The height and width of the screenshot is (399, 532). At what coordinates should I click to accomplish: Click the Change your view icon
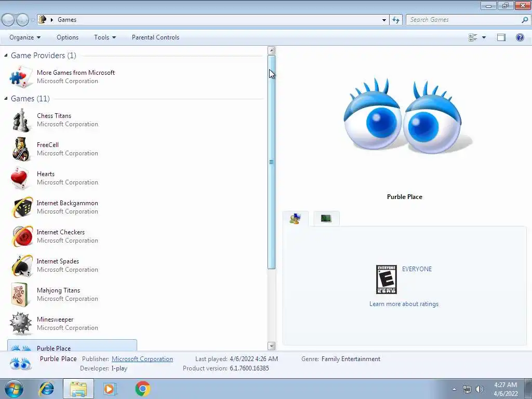tap(473, 37)
